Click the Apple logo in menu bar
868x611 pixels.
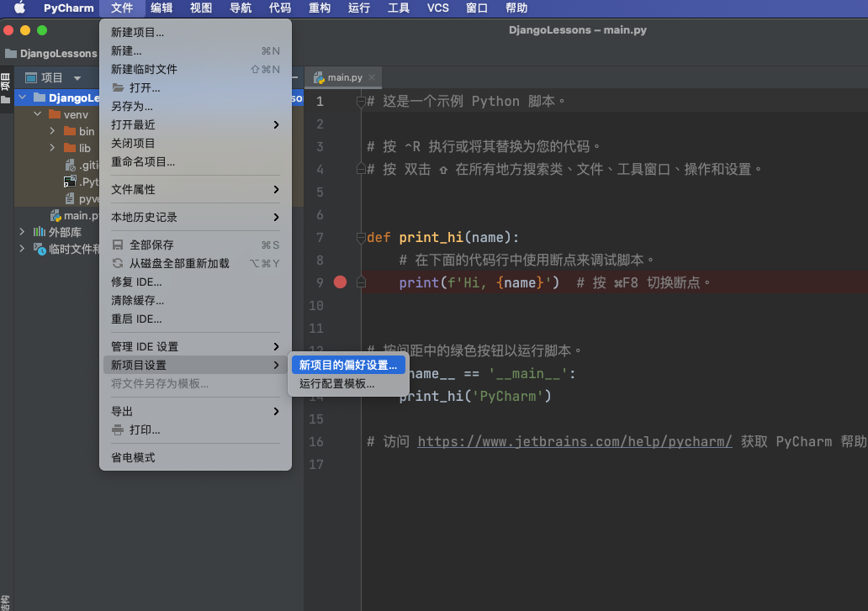pos(19,8)
